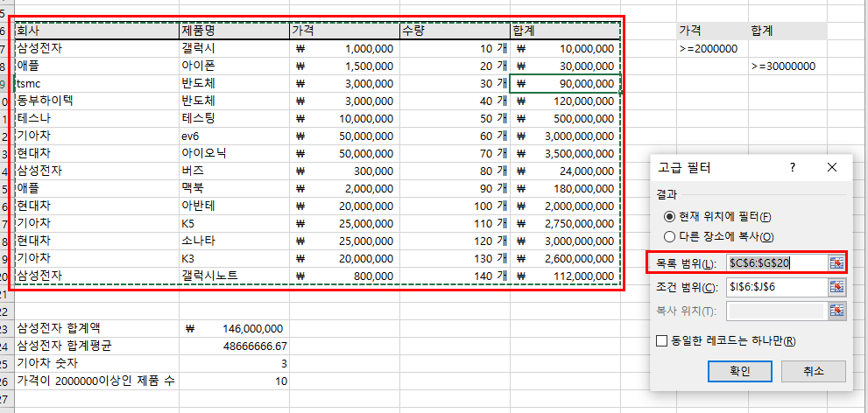Select label cell 삼성전자 합계액
This screenshot has height=413, width=868.
tap(97, 329)
